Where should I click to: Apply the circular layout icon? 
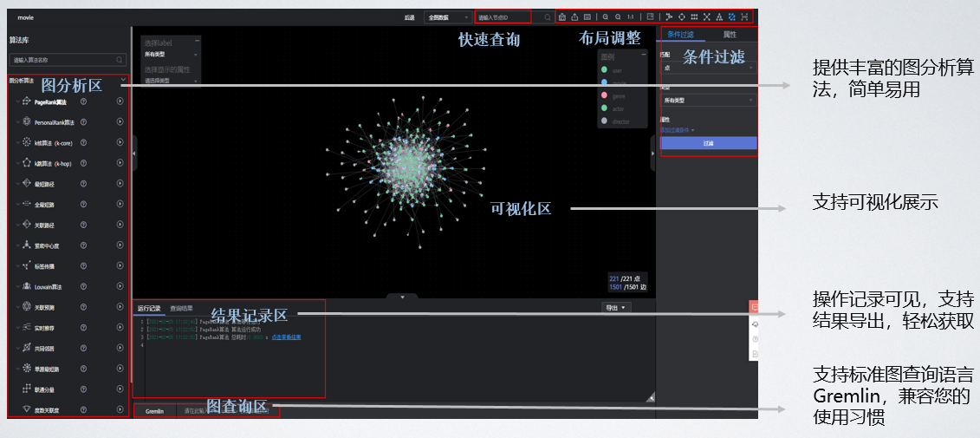pos(682,16)
